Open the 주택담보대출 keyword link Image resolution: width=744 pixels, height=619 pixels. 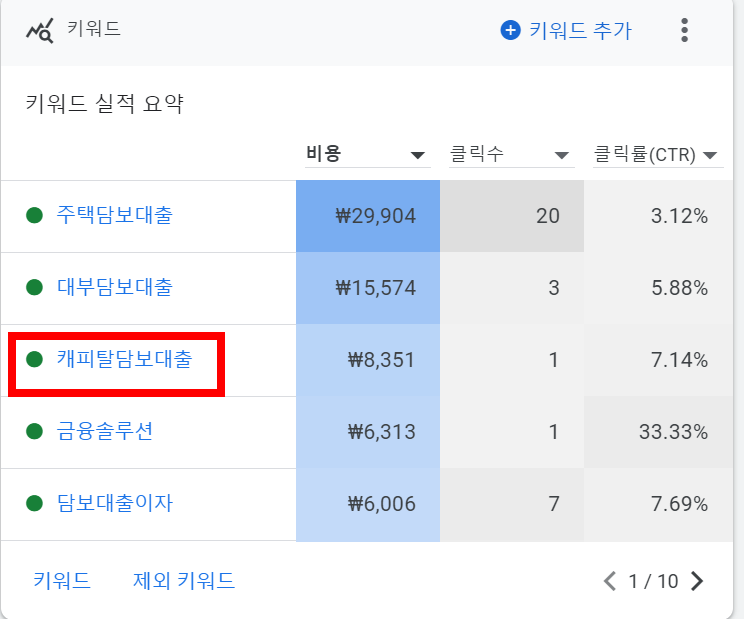pos(114,215)
